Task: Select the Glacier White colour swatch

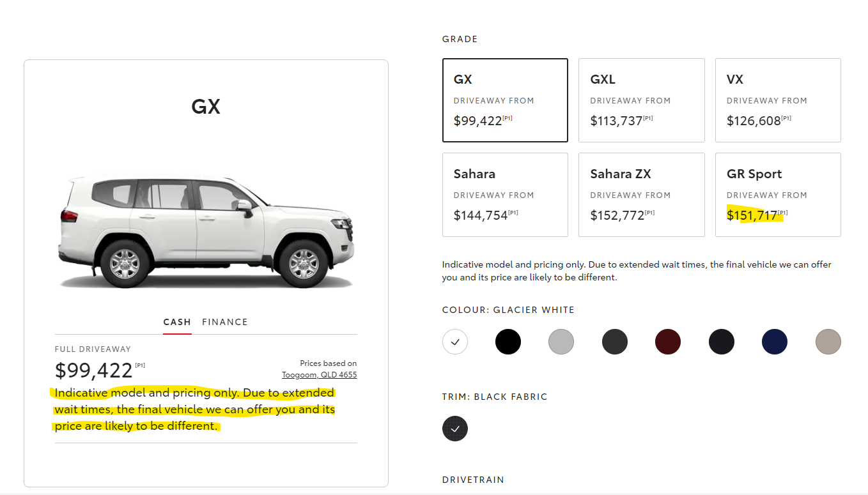Action: pyautogui.click(x=455, y=342)
